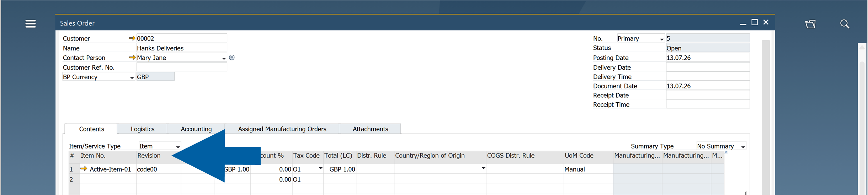Viewport: 868px width, 195px height.
Task: Click the Posting Date field
Action: coord(708,58)
